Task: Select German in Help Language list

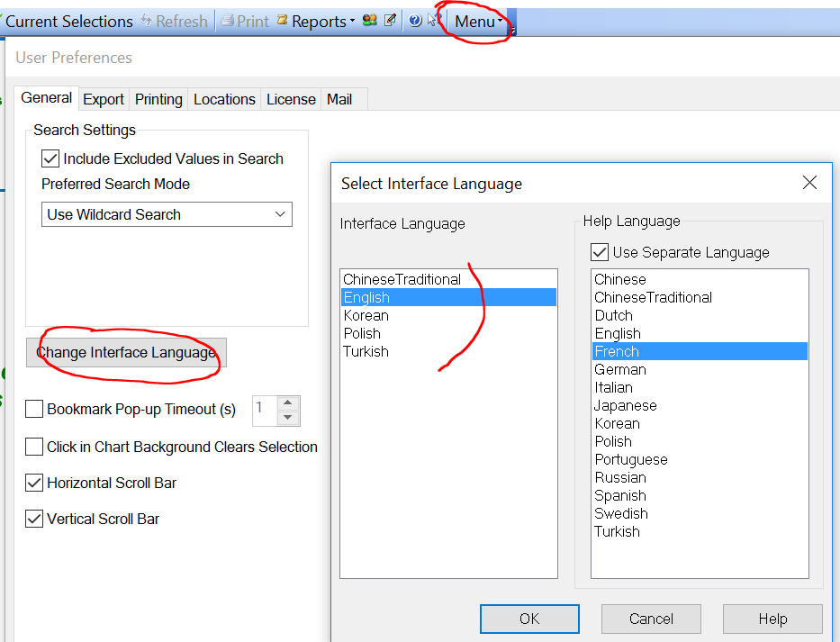Action: (700, 369)
